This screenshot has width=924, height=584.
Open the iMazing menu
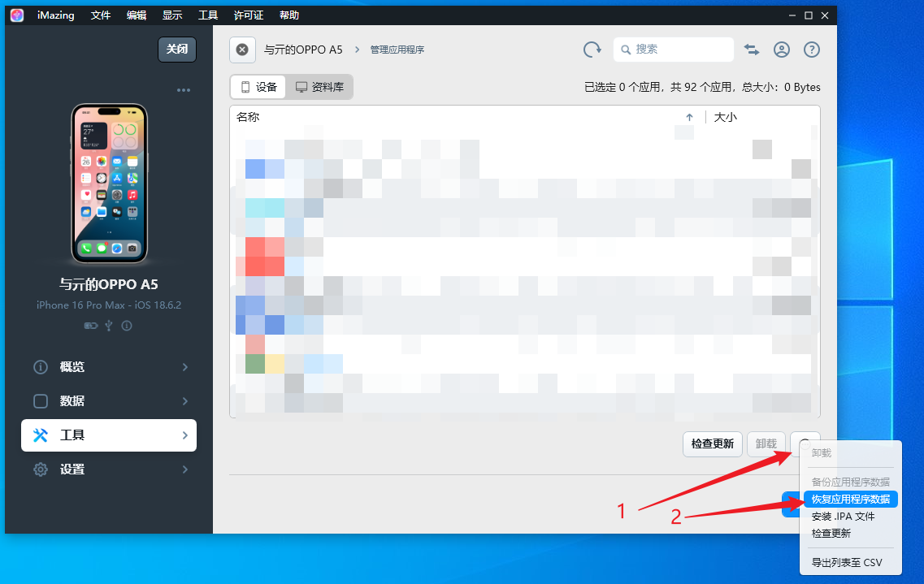[x=56, y=15]
